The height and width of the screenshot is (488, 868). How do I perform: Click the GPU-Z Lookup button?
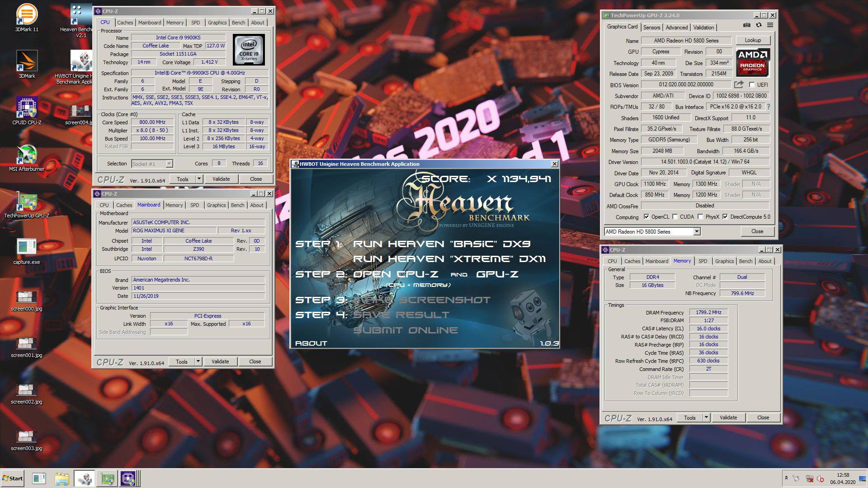coord(753,40)
